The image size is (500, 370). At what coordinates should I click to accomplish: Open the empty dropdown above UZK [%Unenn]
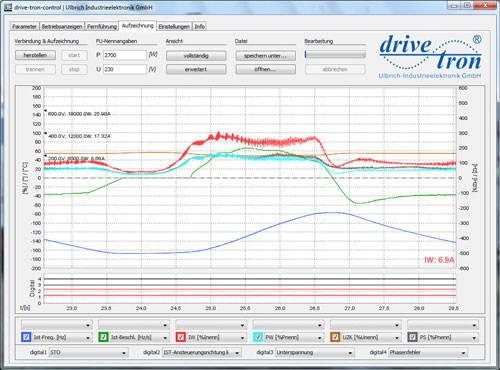(366, 324)
